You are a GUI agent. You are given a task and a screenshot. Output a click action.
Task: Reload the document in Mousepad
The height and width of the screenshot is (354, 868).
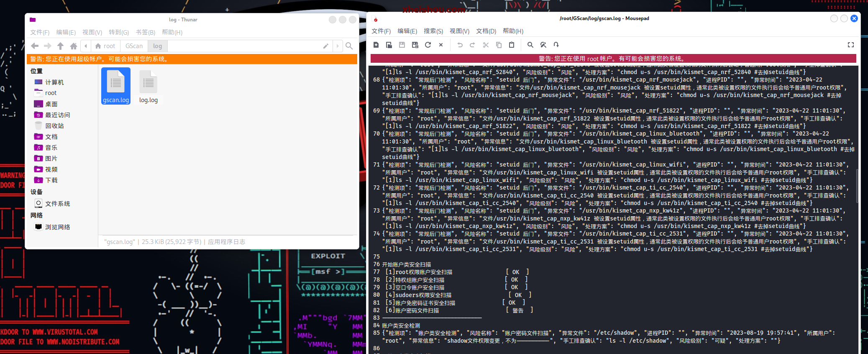click(428, 45)
